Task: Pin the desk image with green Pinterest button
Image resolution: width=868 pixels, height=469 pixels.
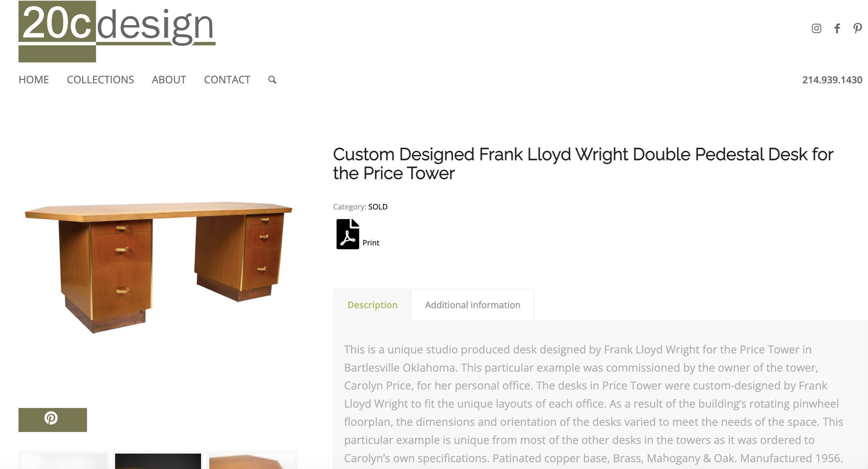Action: point(53,420)
